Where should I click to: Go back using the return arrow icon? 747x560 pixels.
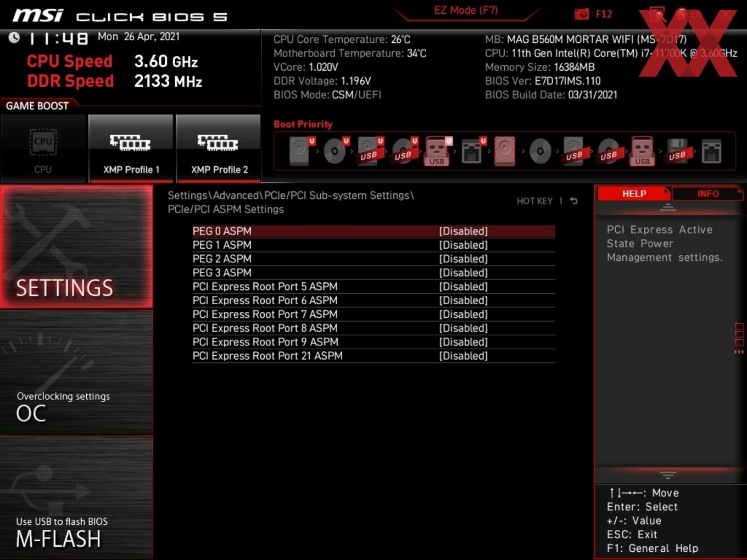click(x=574, y=201)
